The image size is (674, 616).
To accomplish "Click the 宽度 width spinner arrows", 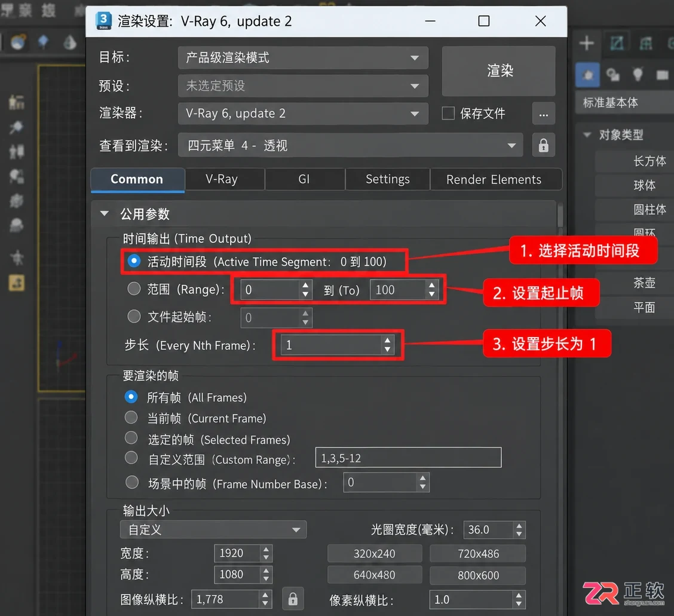I will [x=266, y=553].
